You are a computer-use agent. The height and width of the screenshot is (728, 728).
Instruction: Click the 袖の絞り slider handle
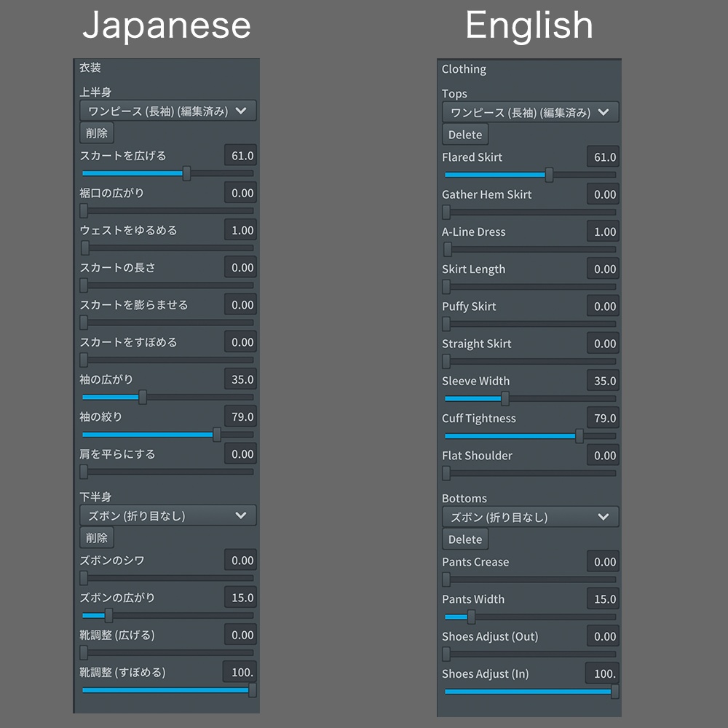(x=215, y=435)
